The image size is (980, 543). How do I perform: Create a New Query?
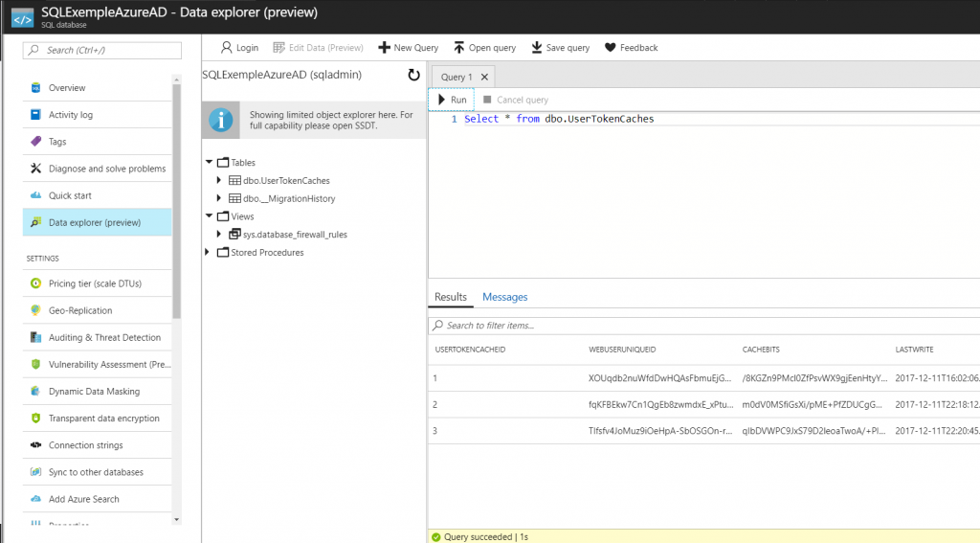[408, 48]
